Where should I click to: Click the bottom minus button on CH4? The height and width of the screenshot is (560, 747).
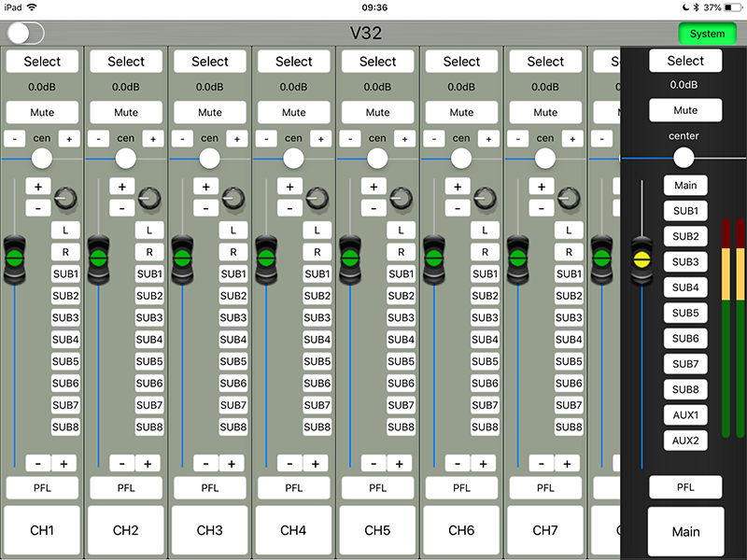290,463
